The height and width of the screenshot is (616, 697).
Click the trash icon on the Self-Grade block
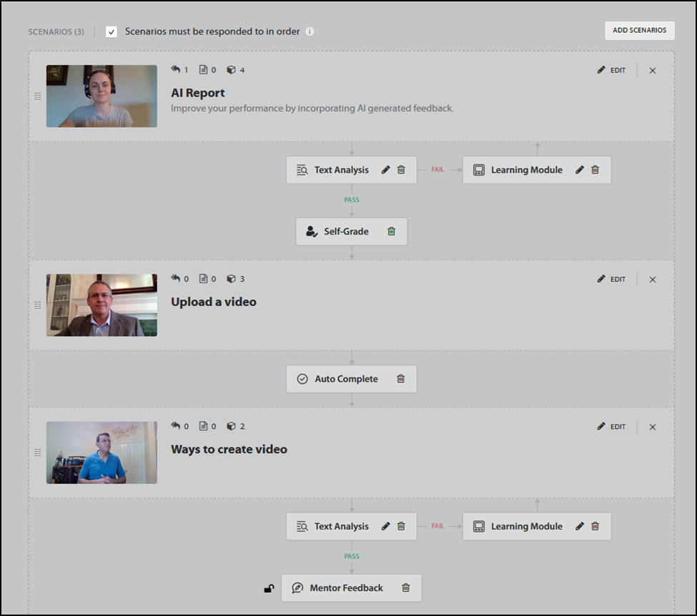point(391,231)
